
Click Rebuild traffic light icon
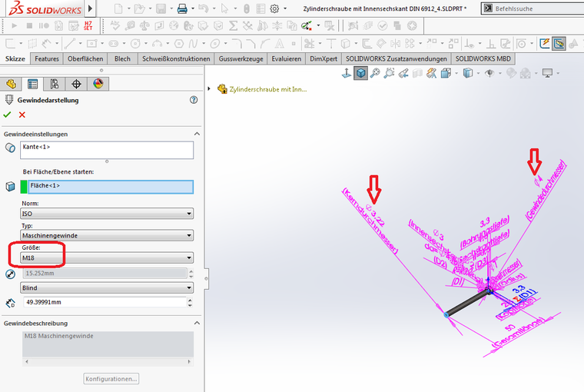click(x=247, y=8)
